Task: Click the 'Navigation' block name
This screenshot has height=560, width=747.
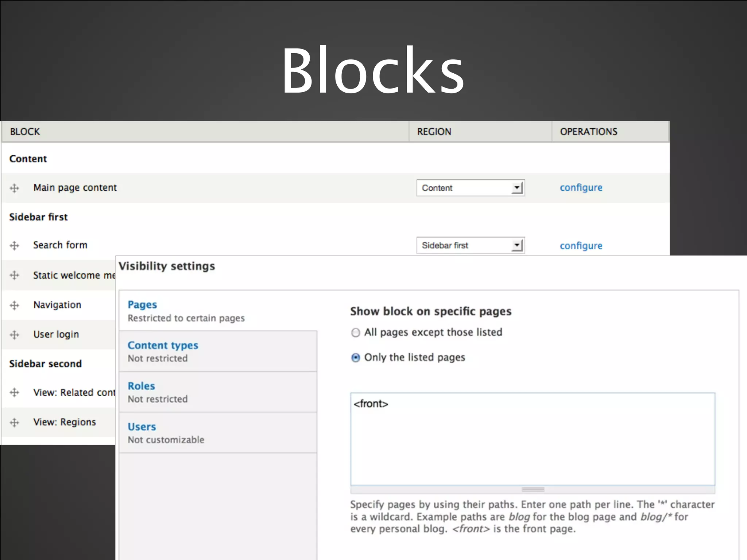Action: point(57,305)
